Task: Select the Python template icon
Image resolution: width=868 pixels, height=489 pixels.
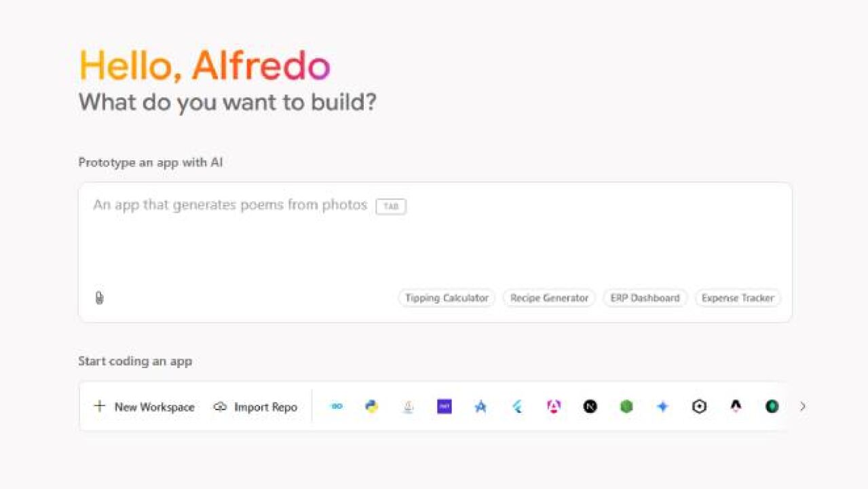Action: click(371, 406)
